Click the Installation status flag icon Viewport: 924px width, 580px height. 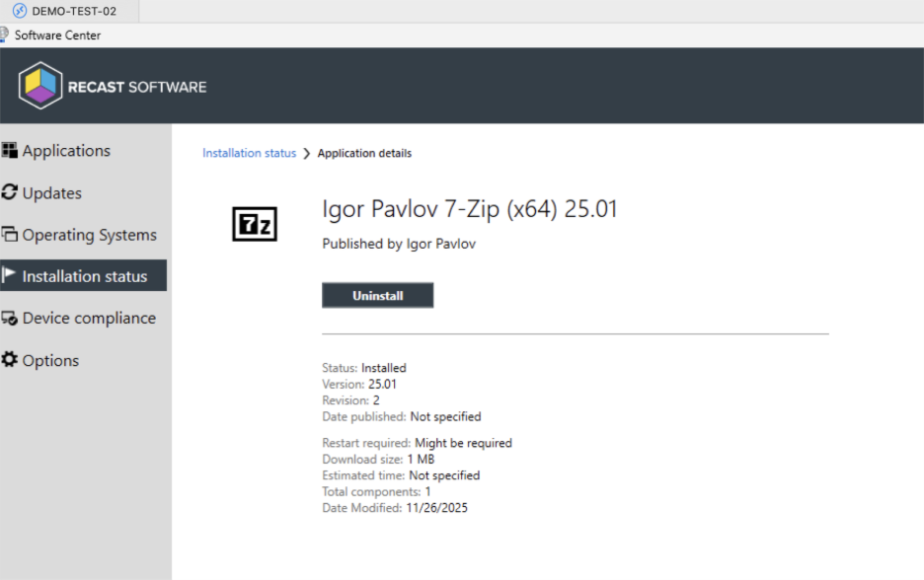click(x=10, y=275)
